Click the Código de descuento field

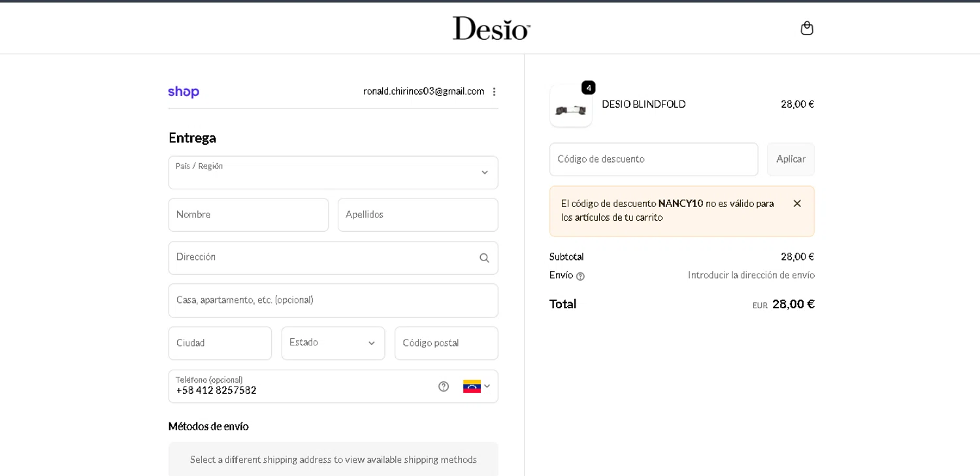point(653,159)
